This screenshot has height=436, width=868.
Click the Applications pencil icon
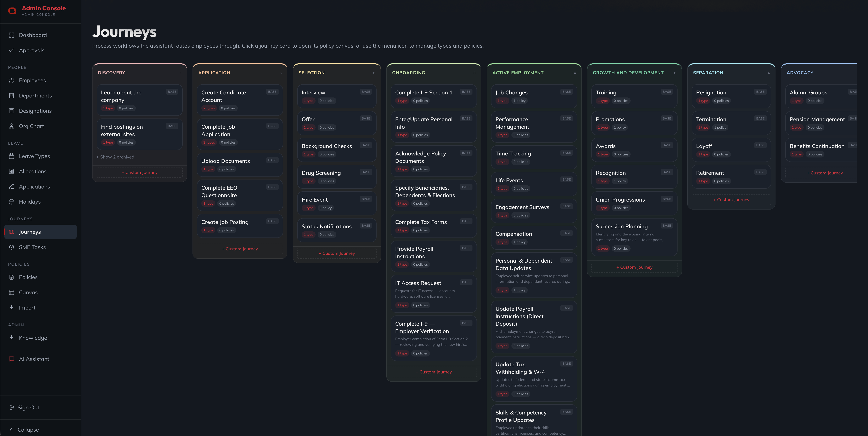click(x=12, y=186)
